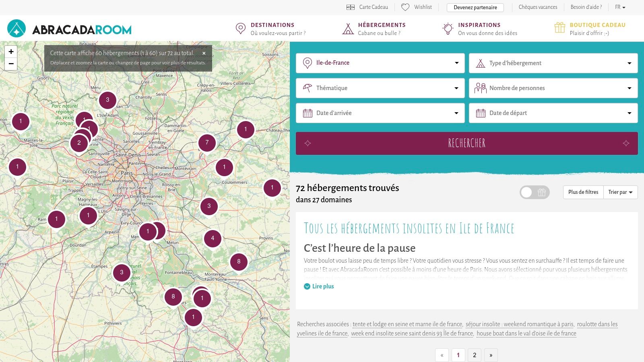
Task: Click the map marker labeled 4
Action: pyautogui.click(x=213, y=239)
